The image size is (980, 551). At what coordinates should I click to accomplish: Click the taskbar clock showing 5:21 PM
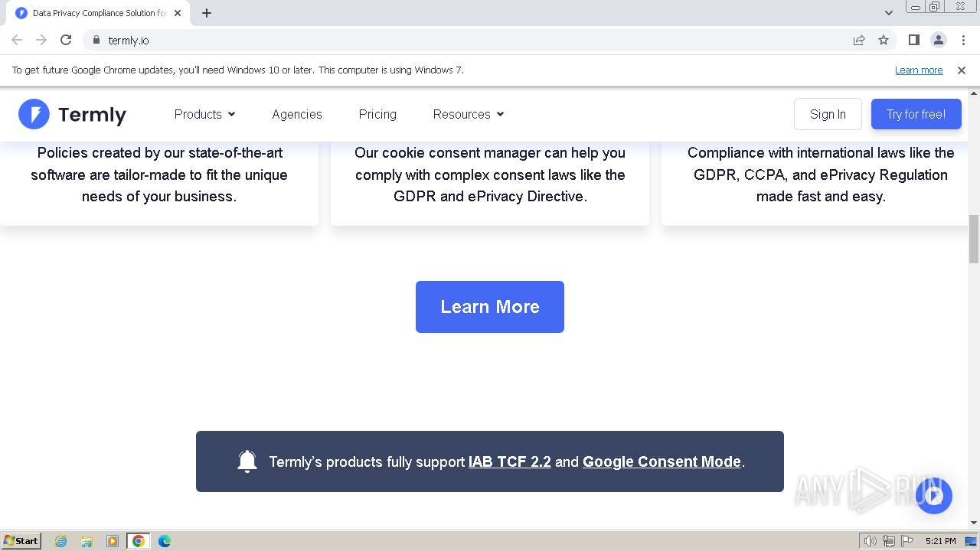pos(940,541)
